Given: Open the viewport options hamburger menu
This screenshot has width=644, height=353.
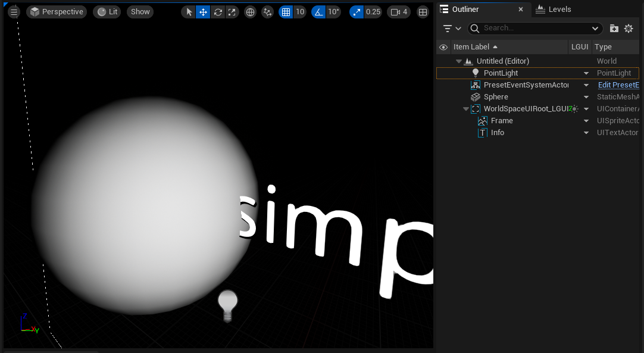Looking at the screenshot, I should [x=14, y=12].
